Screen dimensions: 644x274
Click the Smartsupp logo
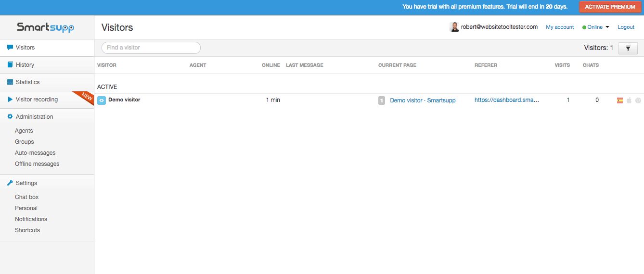coord(46,27)
